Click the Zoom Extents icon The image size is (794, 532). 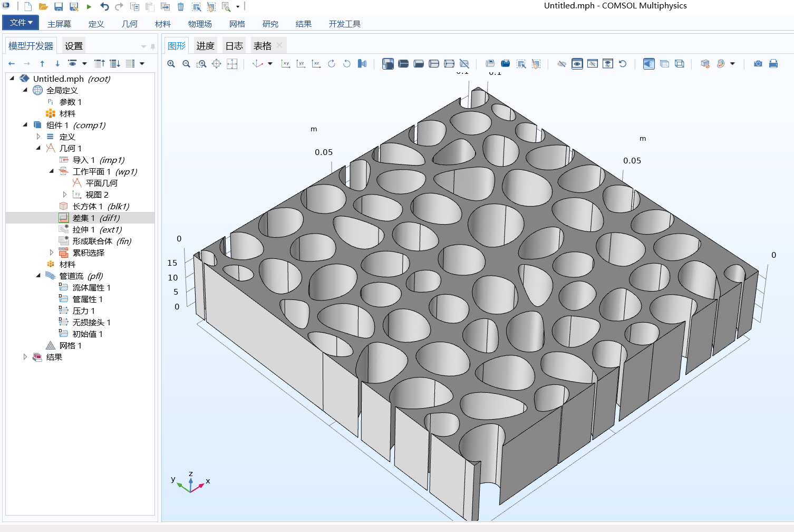tap(233, 63)
